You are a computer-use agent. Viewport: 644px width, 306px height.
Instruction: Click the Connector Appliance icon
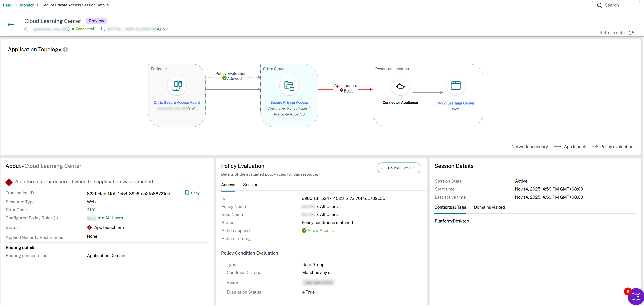pyautogui.click(x=400, y=86)
